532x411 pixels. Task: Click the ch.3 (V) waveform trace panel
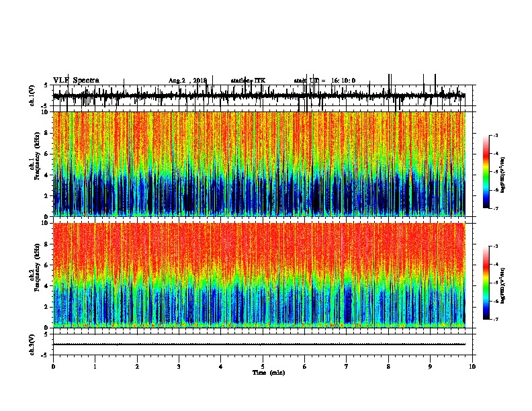[x=263, y=345]
